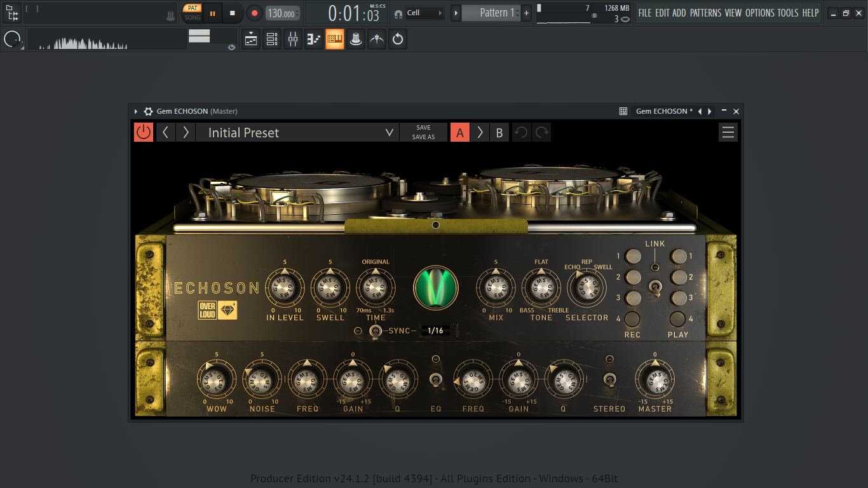Open the Playlist window icon

click(251, 39)
